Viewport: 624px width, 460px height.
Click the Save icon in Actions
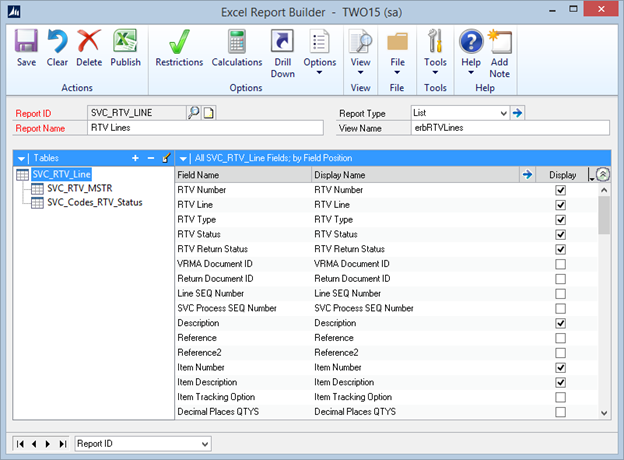pos(26,41)
